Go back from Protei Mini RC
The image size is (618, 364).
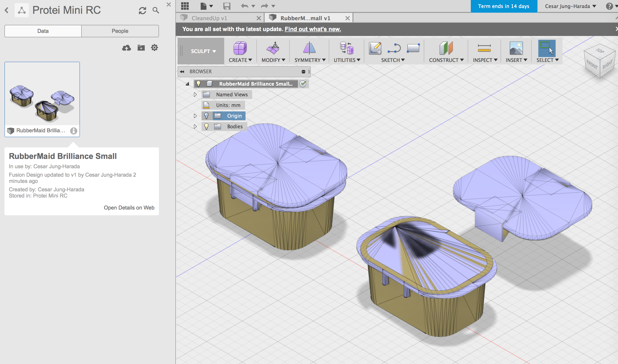pyautogui.click(x=7, y=10)
